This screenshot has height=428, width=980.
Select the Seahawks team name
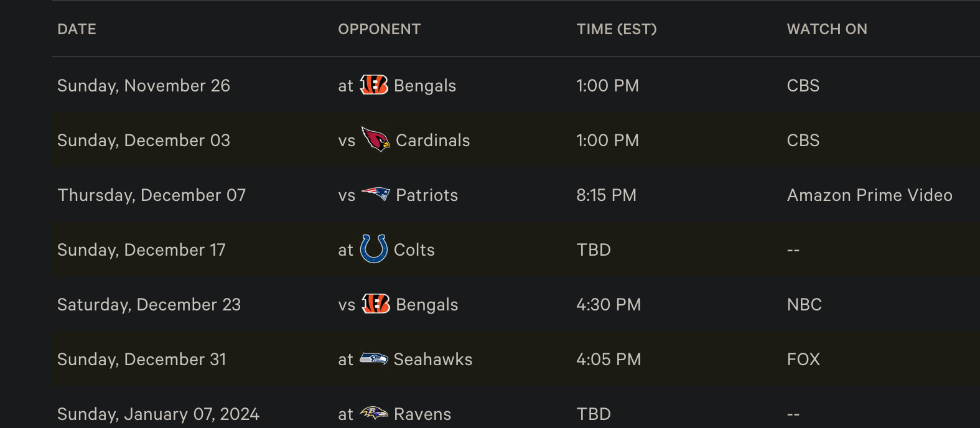click(x=433, y=360)
